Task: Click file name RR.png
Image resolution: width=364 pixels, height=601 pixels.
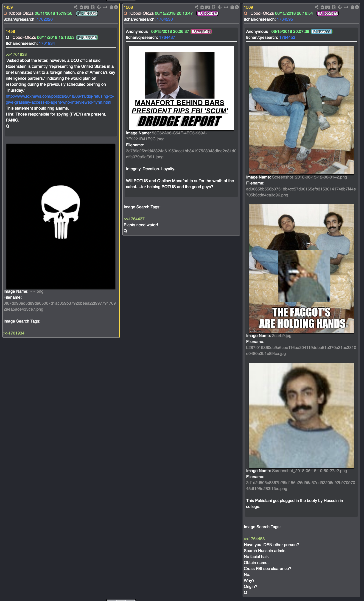Action: pos(36,291)
